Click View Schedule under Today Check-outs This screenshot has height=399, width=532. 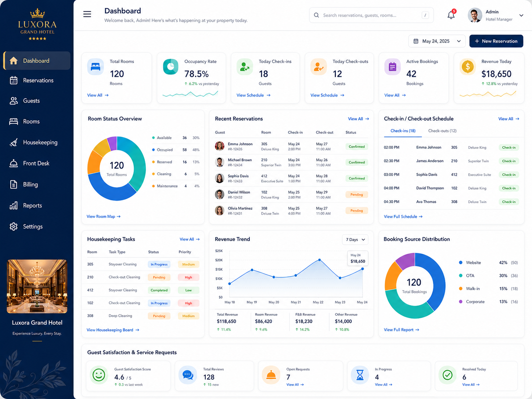[x=327, y=95]
